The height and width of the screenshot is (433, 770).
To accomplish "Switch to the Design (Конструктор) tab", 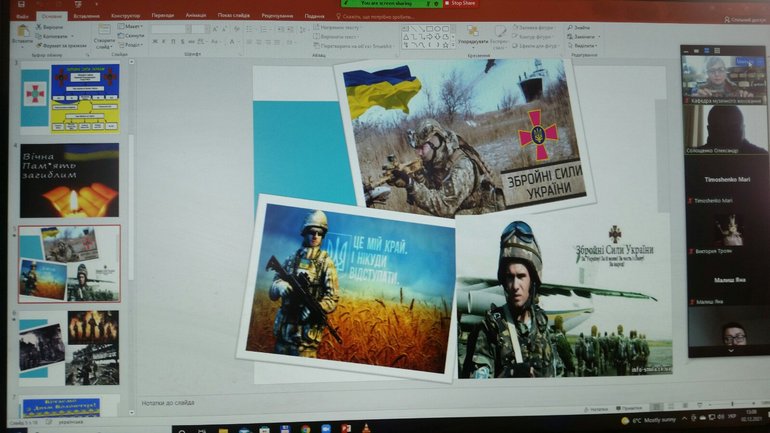I will (125, 16).
